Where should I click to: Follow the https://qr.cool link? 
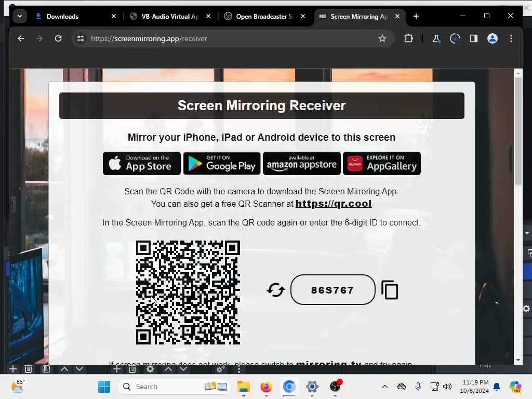pyautogui.click(x=334, y=204)
